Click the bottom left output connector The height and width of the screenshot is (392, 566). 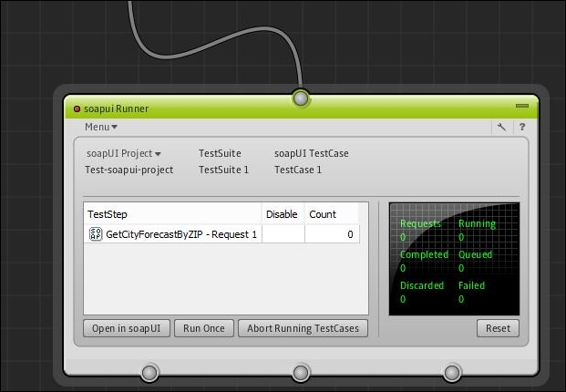pos(149,373)
